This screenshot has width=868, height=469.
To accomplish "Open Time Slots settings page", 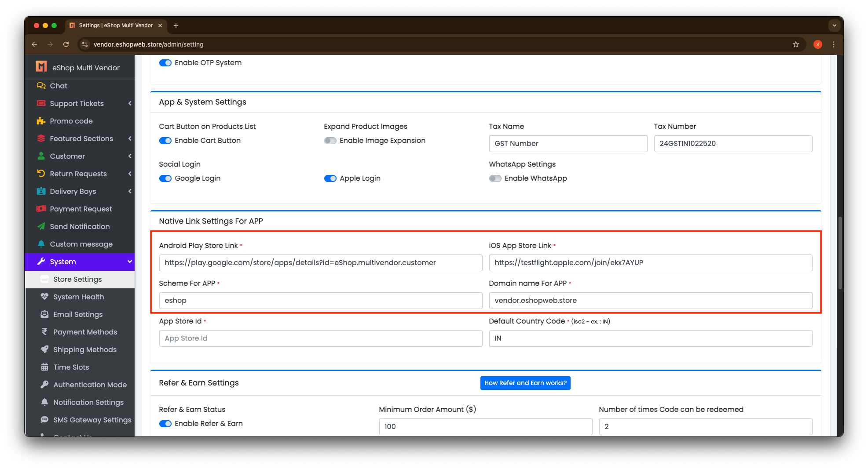I will (x=80, y=367).
